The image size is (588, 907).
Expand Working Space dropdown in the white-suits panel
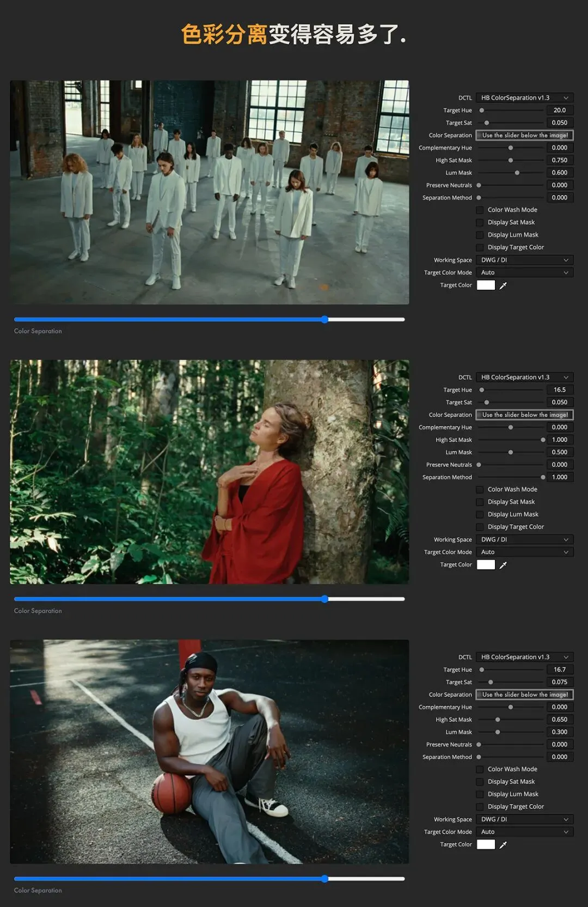click(x=525, y=260)
